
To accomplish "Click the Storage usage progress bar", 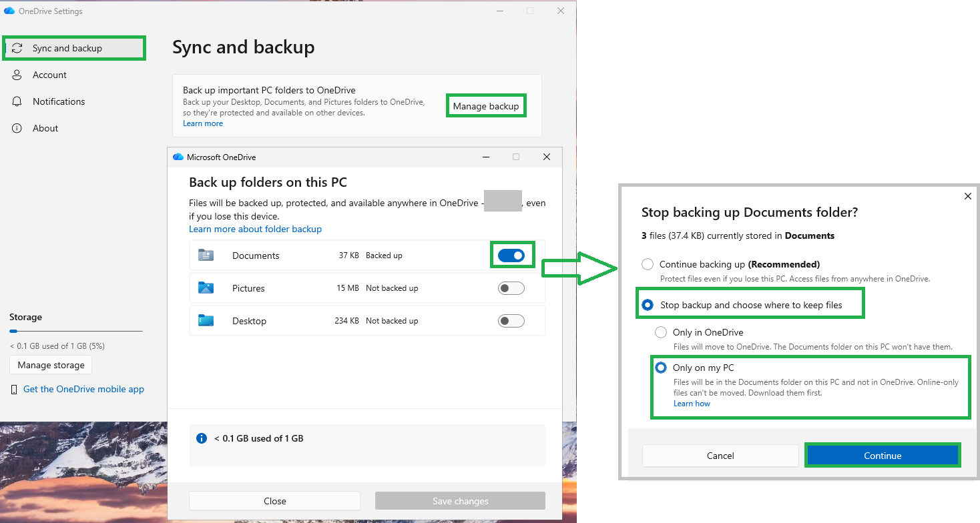I will click(x=76, y=331).
